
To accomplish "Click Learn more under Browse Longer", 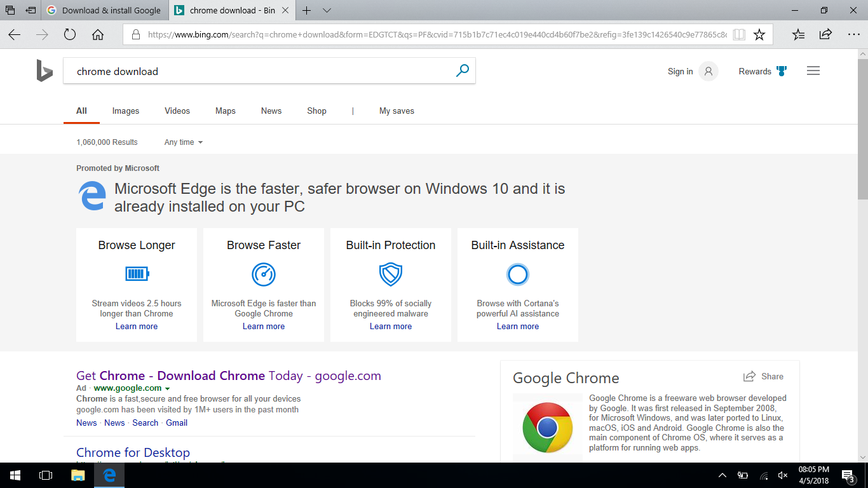I will pyautogui.click(x=137, y=326).
